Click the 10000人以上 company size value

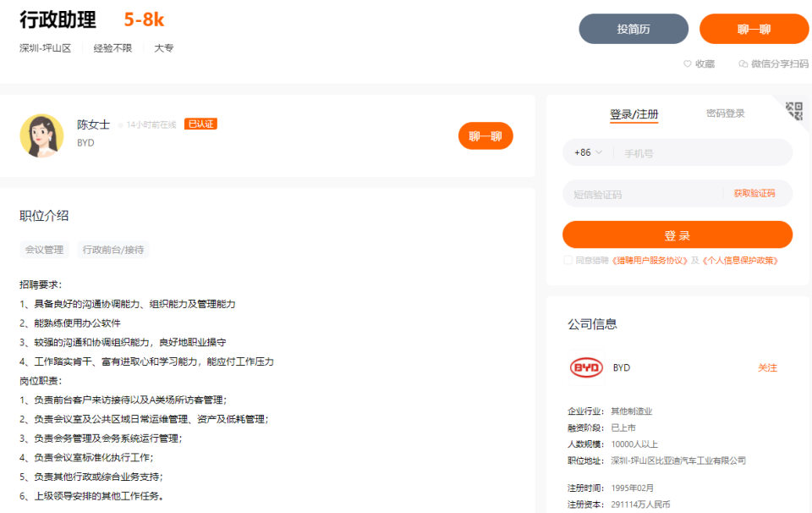(634, 444)
